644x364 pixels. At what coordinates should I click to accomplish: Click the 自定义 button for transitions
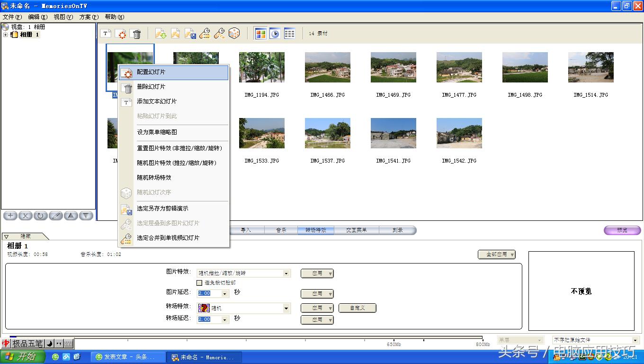(x=358, y=308)
